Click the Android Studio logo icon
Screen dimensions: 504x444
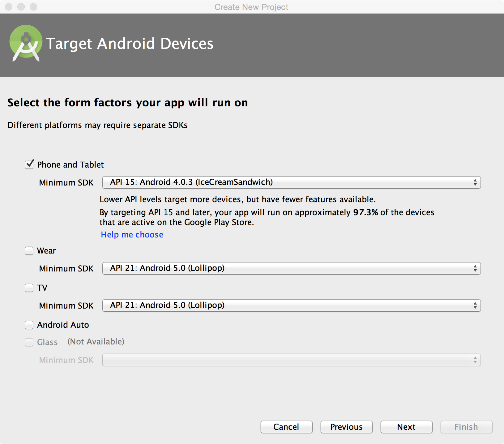click(26, 43)
